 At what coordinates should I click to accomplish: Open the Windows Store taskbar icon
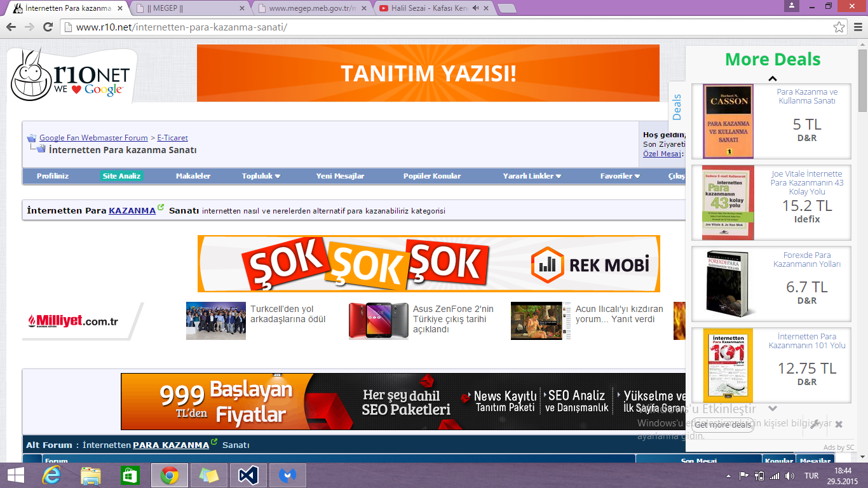click(x=130, y=475)
